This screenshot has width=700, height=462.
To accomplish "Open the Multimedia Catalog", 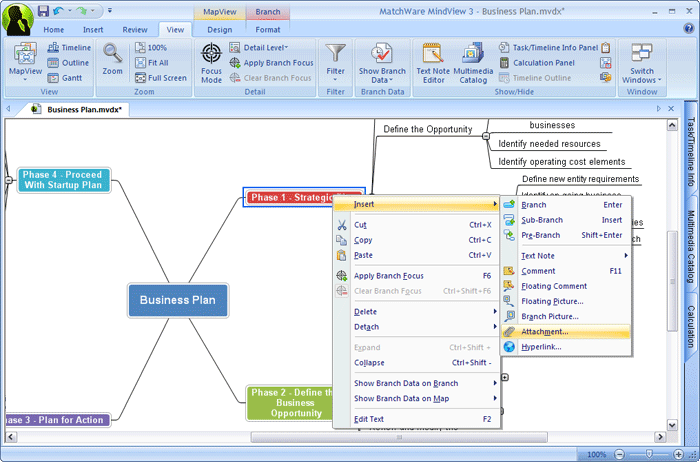I will (x=473, y=63).
